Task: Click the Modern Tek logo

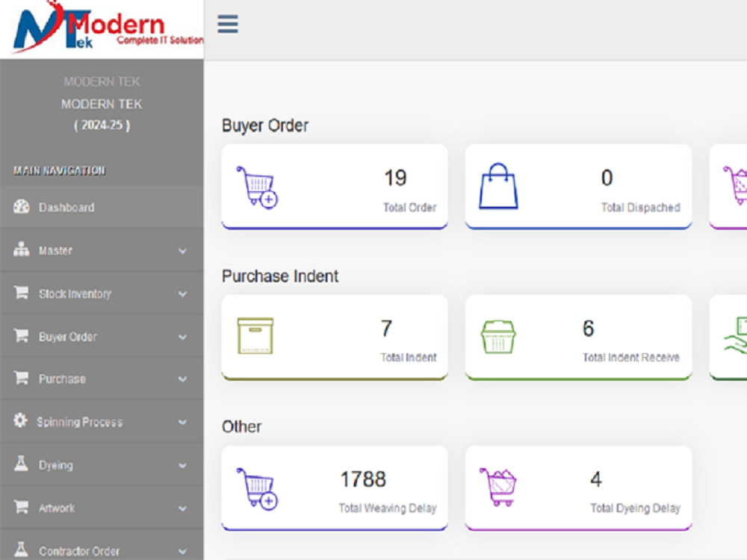Action: point(108,26)
